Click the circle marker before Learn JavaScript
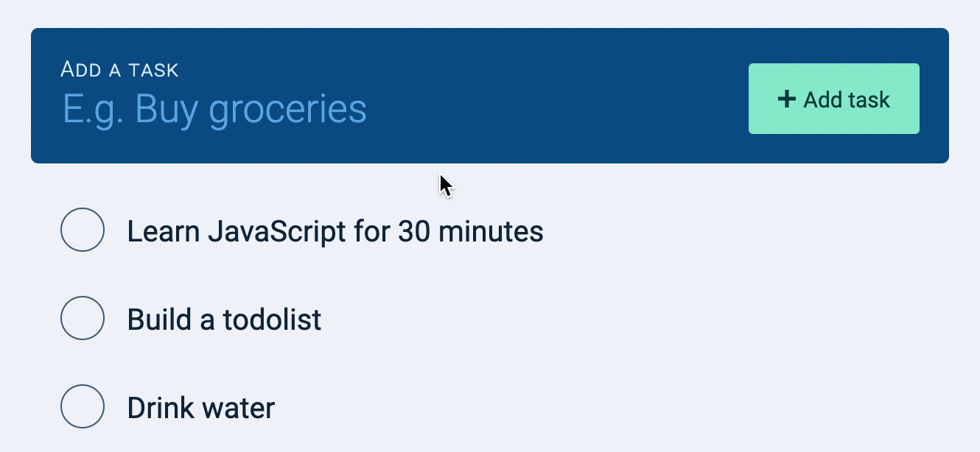This screenshot has height=452, width=980. click(83, 231)
